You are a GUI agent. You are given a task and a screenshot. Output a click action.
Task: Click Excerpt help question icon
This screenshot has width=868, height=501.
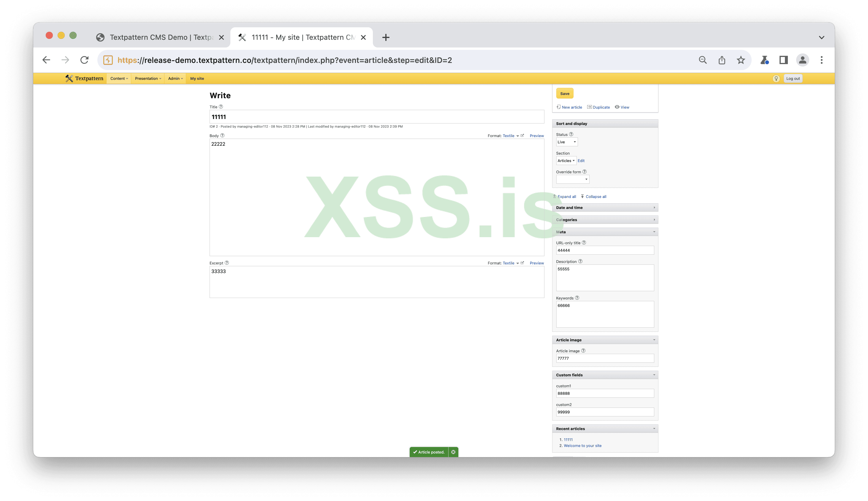[227, 263]
